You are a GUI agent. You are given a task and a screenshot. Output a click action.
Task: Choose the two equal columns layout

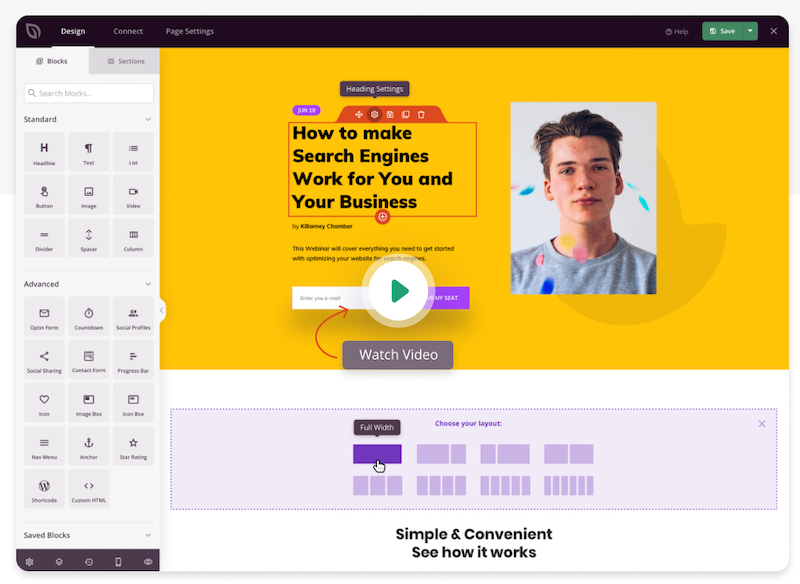[568, 454]
